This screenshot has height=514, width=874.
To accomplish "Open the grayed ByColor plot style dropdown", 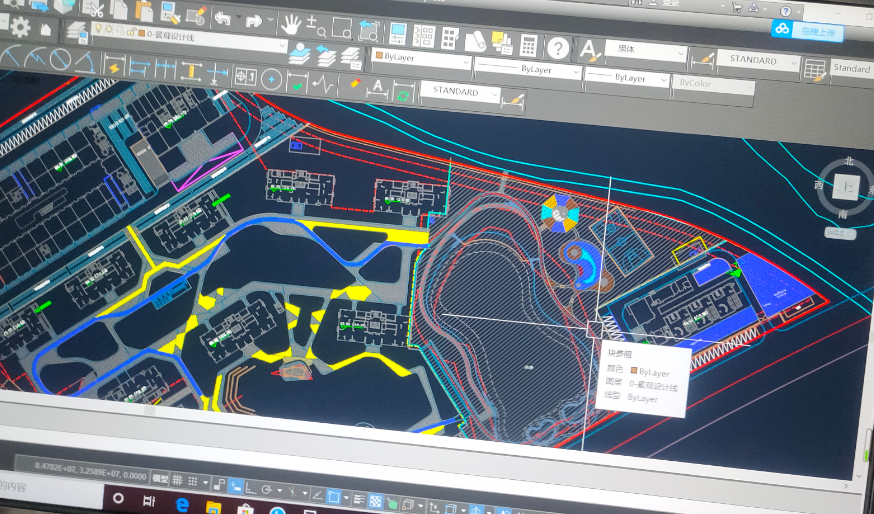I will 713,85.
